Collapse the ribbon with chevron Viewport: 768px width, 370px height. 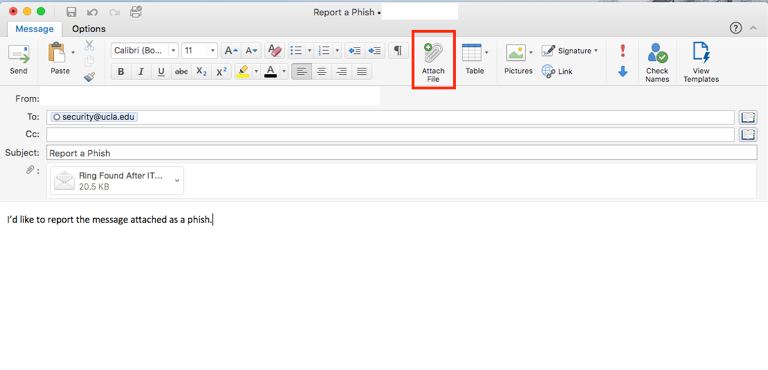(x=753, y=28)
